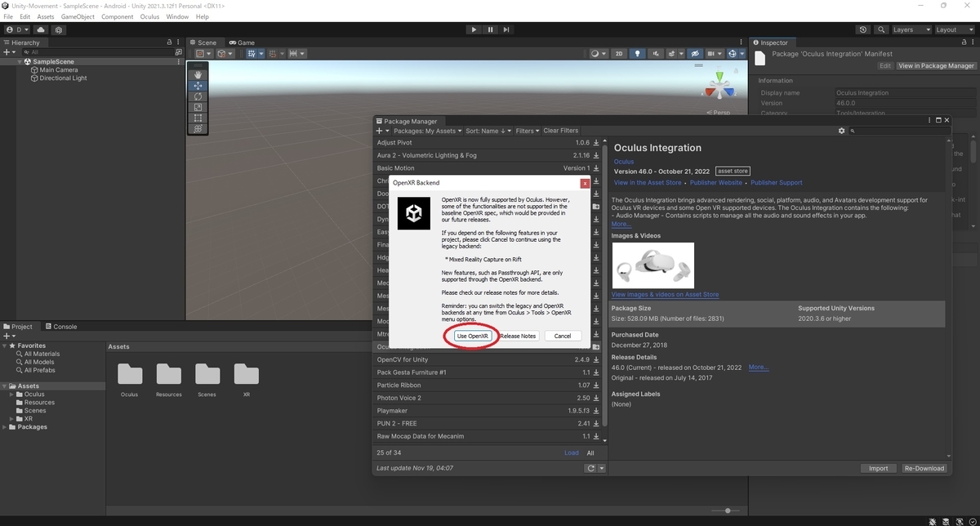The image size is (980, 526).
Task: Open the Oculus menu
Action: [x=149, y=16]
